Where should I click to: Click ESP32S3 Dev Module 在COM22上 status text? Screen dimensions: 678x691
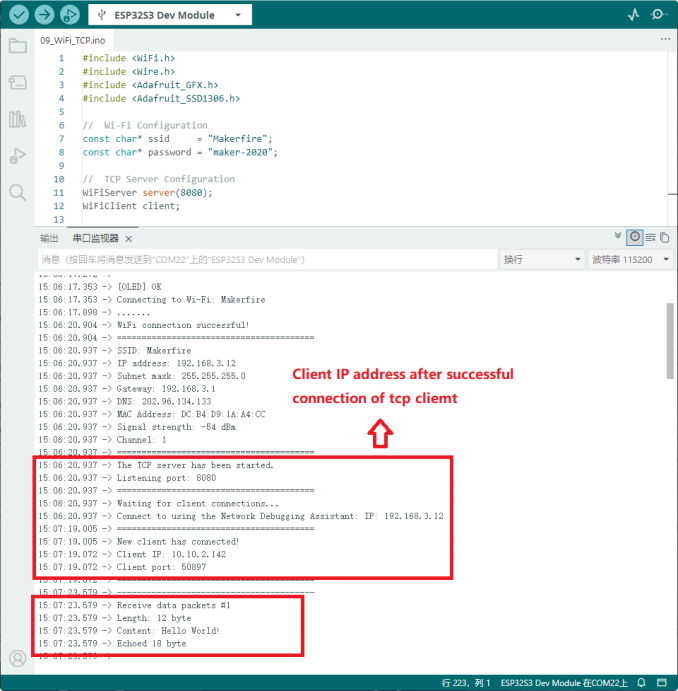tap(564, 683)
